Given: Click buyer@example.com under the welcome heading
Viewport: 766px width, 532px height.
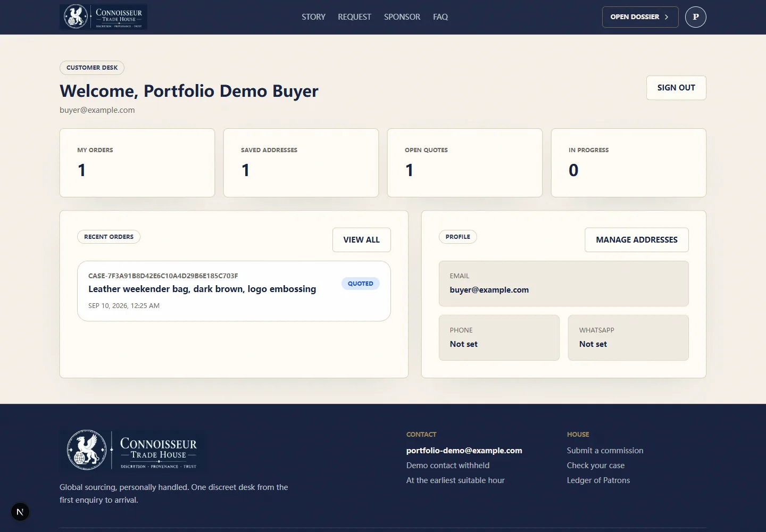Looking at the screenshot, I should [x=97, y=110].
